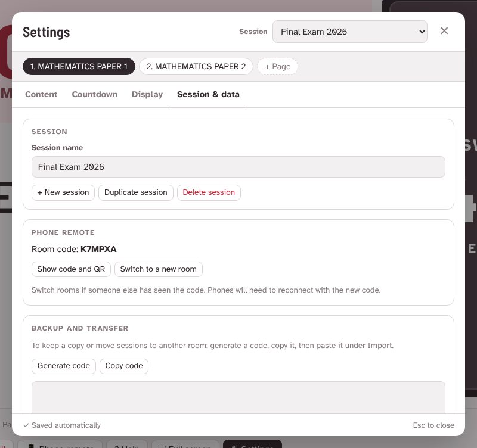477x448 pixels.
Task: Click the Generate code button
Action: [x=64, y=366]
